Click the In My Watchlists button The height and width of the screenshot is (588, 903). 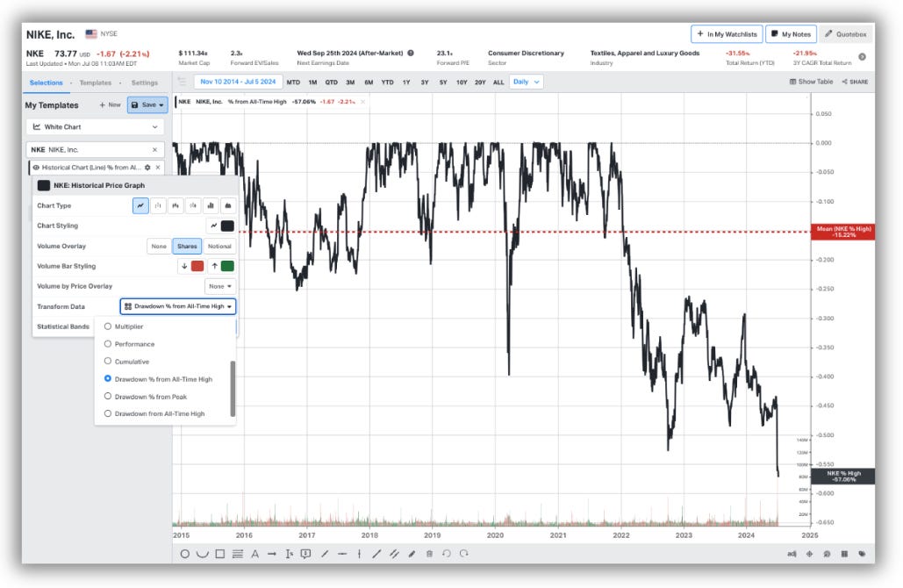point(727,34)
